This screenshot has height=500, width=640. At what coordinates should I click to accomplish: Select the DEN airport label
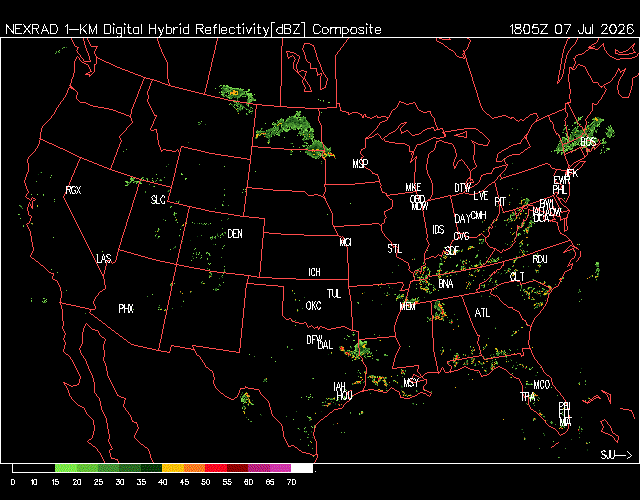235,234
